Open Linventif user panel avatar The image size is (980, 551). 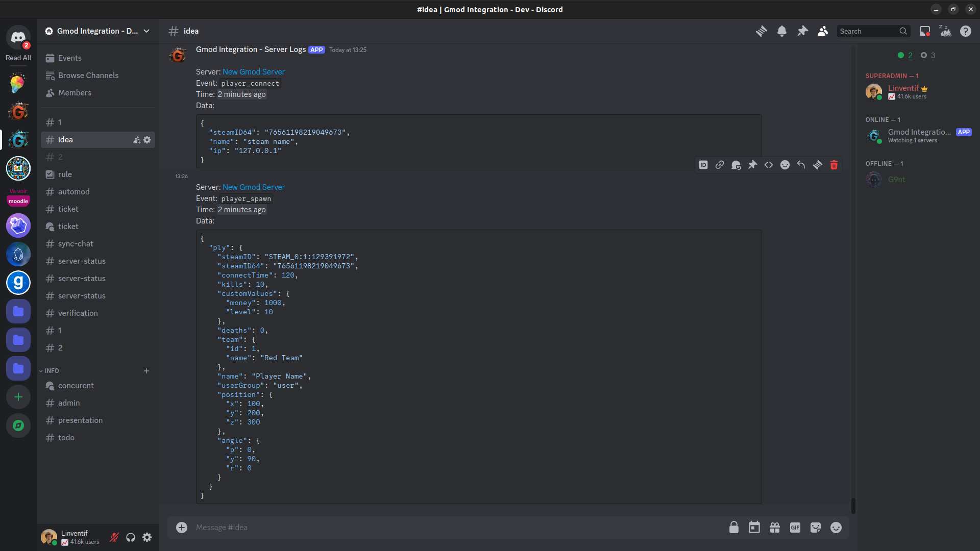[x=49, y=537]
